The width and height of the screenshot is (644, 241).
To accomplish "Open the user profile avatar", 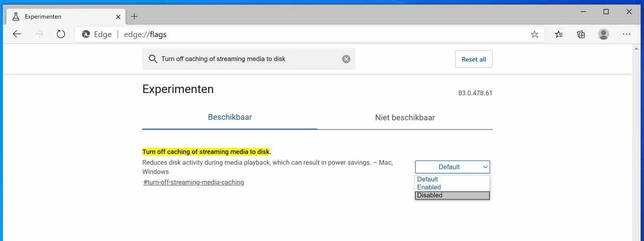I will pyautogui.click(x=603, y=34).
